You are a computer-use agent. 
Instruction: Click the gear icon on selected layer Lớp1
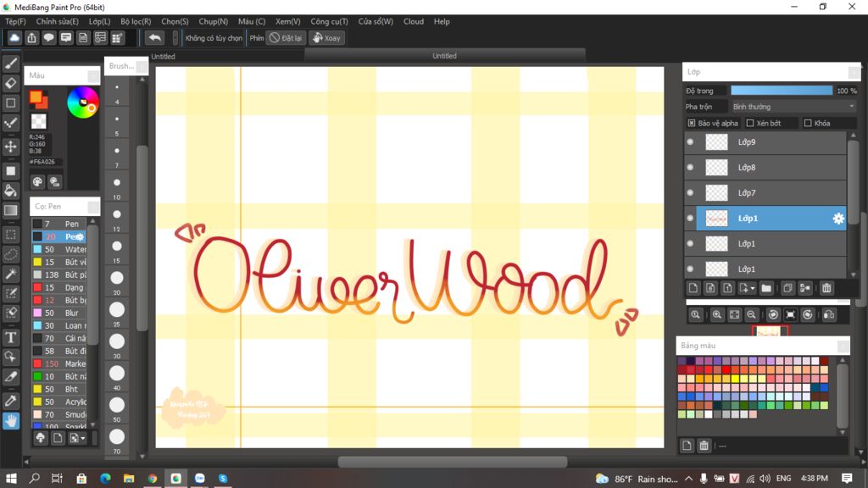tap(838, 219)
